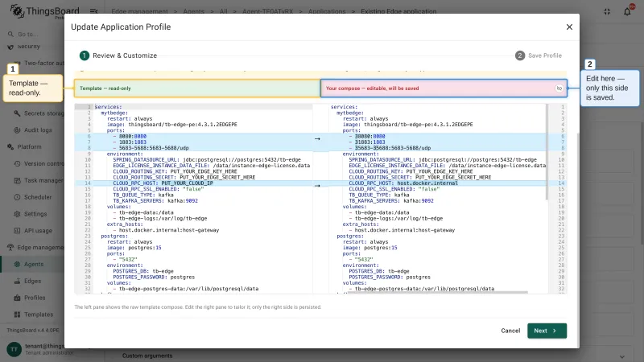Click the All breadcrumb link

223,11
